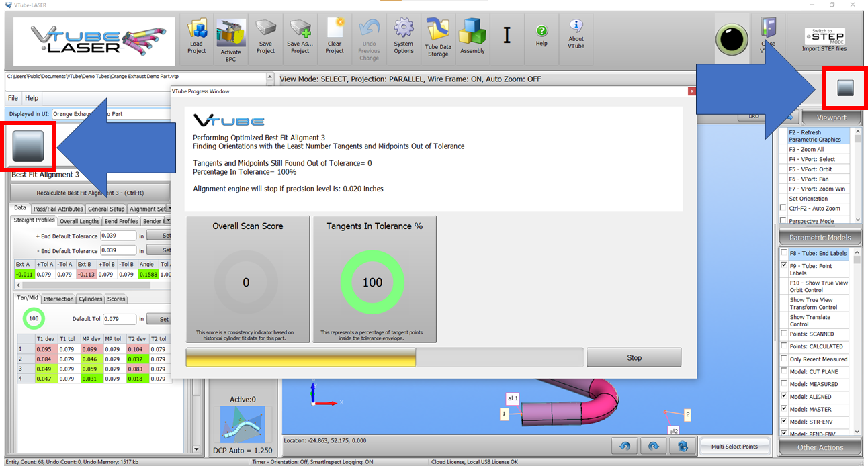Expand more tabs arrow after Bender

167,221
